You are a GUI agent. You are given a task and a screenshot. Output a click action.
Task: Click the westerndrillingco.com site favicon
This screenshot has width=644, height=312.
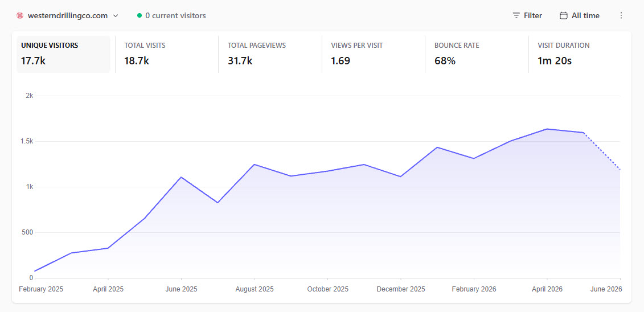coord(20,15)
